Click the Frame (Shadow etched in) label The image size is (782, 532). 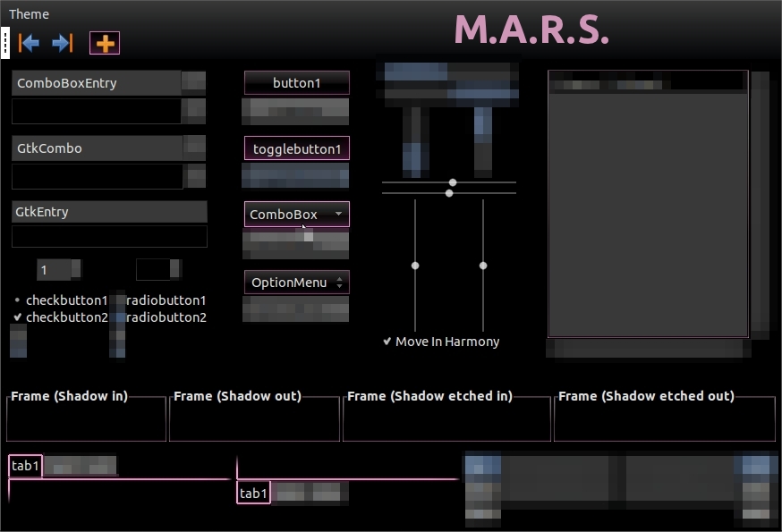pyautogui.click(x=429, y=396)
